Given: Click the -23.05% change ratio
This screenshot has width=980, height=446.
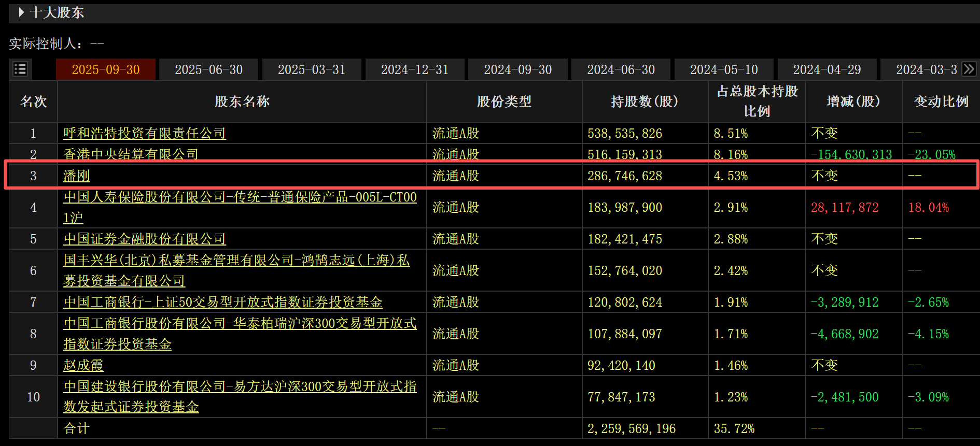Looking at the screenshot, I should pos(932,154).
